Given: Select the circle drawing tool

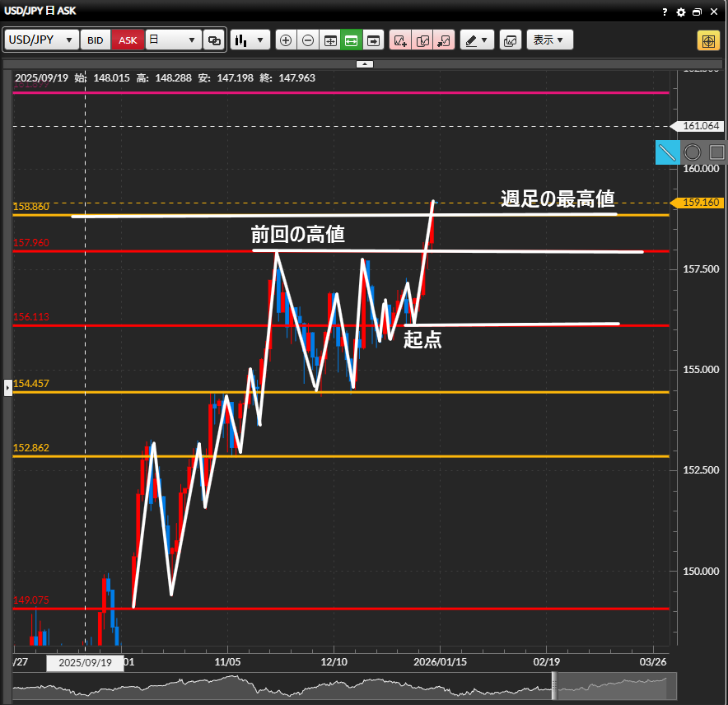Looking at the screenshot, I should (693, 152).
